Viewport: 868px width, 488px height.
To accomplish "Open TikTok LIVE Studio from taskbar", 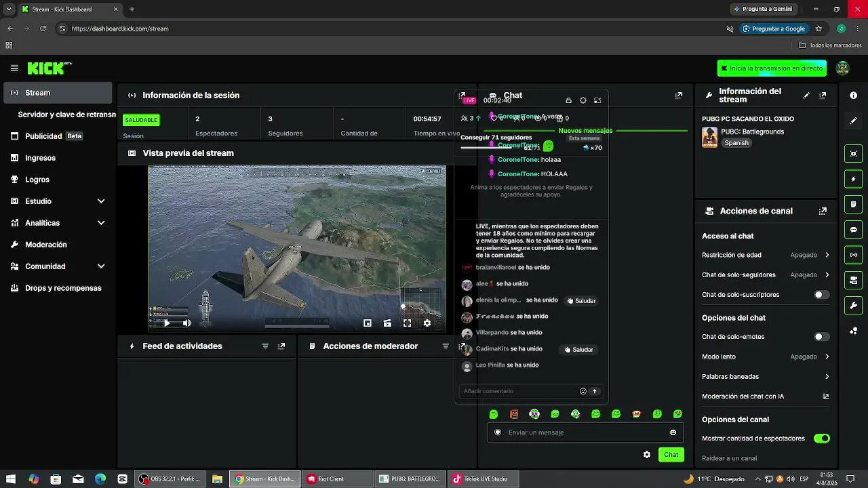I will [484, 479].
